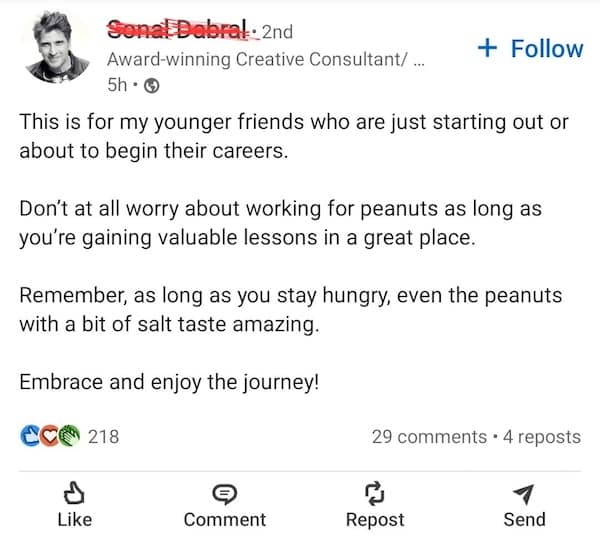
Task: Open the 29 comments link
Action: pos(428,436)
